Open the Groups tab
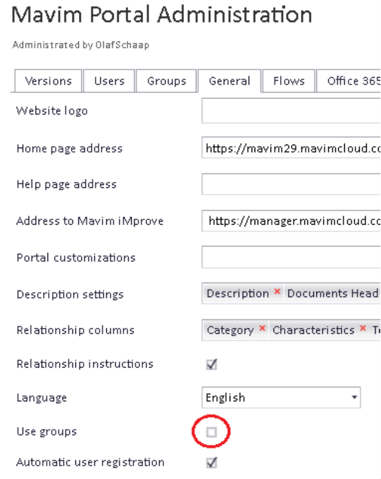This screenshot has width=381, height=479. pyautogui.click(x=166, y=81)
